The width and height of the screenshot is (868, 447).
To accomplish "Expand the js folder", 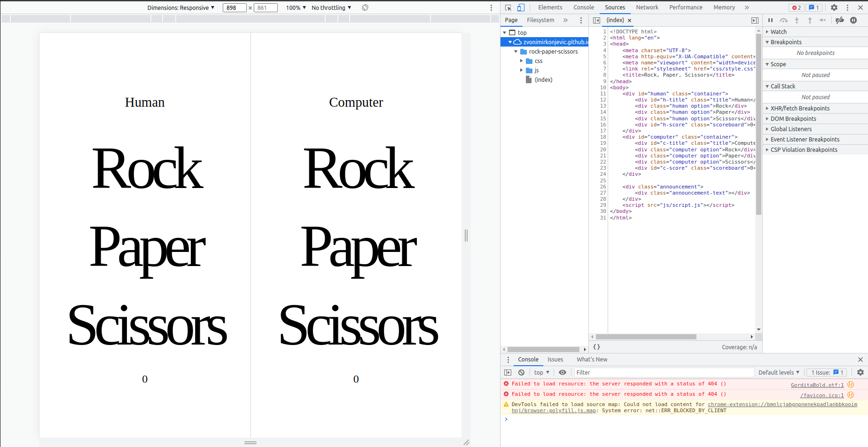I will [522, 71].
